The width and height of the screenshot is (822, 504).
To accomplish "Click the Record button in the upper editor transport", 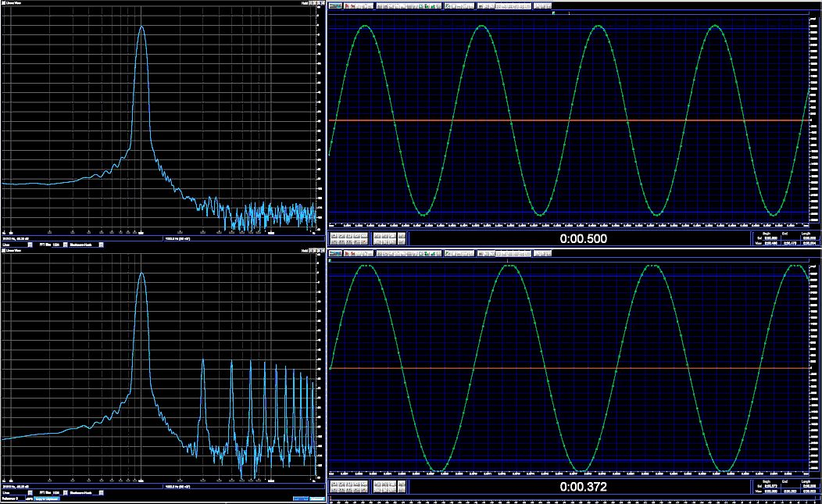I will tap(364, 241).
